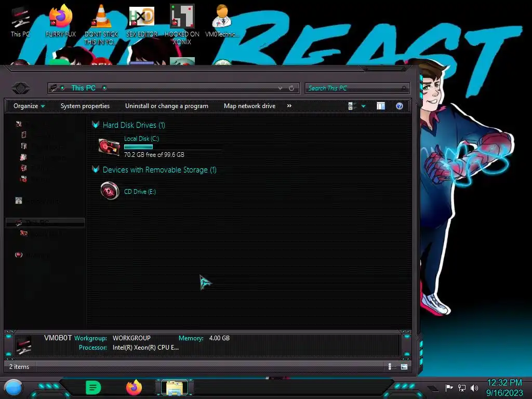Open the volume control tray icon
Screen dimensions: 532x399
(x=474, y=388)
